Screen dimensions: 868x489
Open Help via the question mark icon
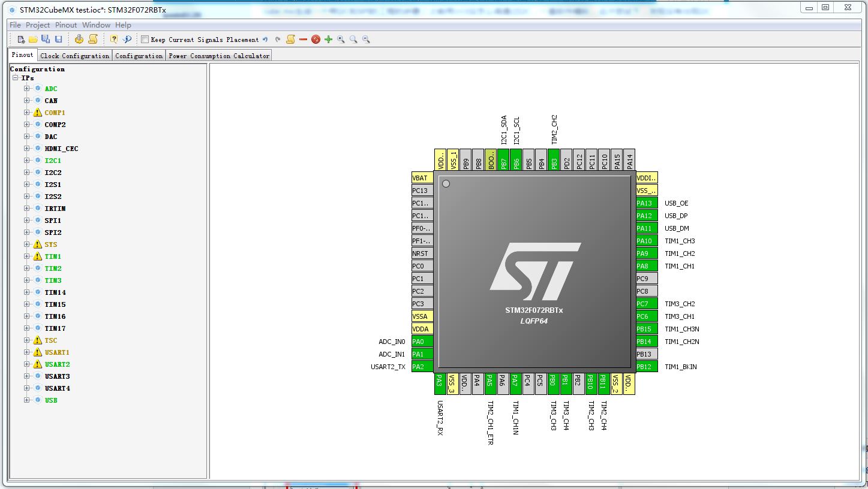coord(114,40)
